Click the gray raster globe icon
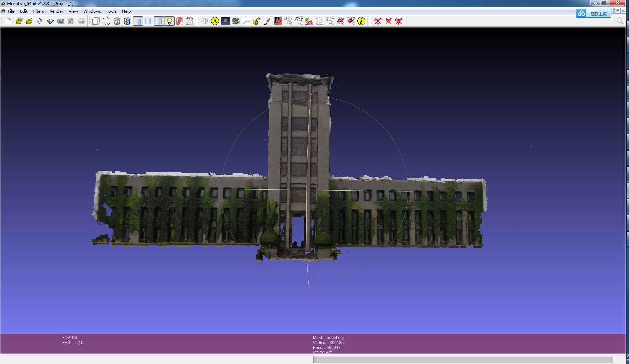Viewport: 629px width, 364px height. 82,21
